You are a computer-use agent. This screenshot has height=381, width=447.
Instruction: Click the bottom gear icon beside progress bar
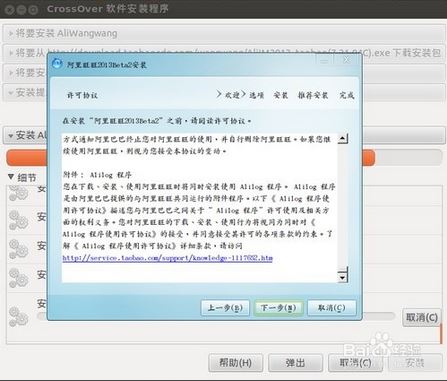18,316
